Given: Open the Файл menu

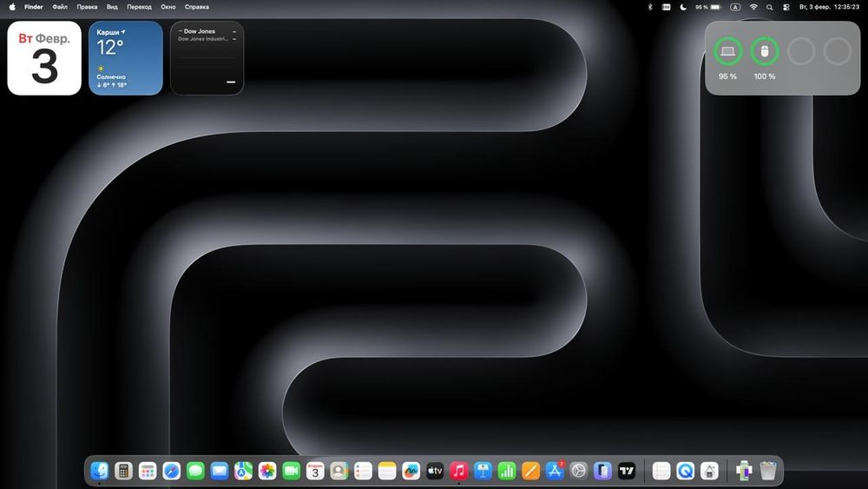Looking at the screenshot, I should tap(60, 7).
